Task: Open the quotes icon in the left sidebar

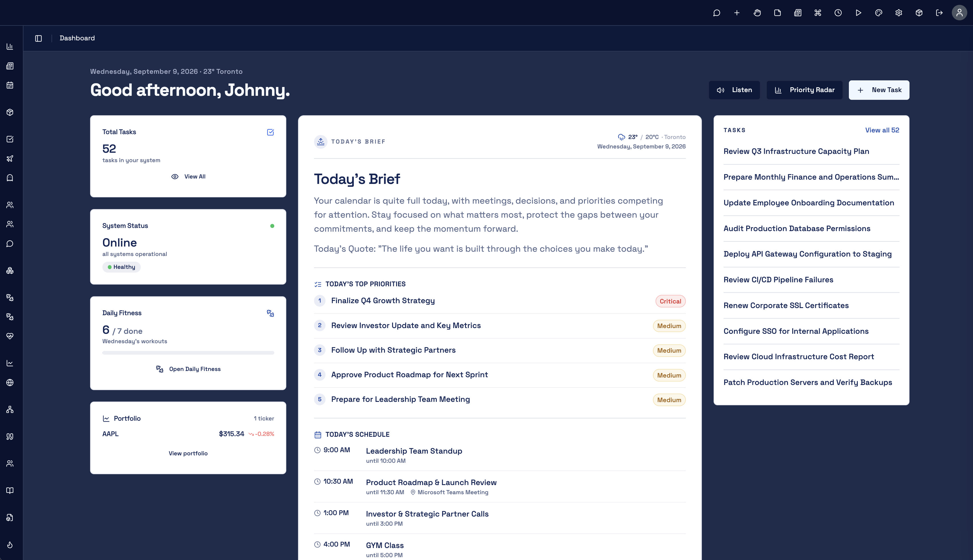Action: tap(10, 436)
